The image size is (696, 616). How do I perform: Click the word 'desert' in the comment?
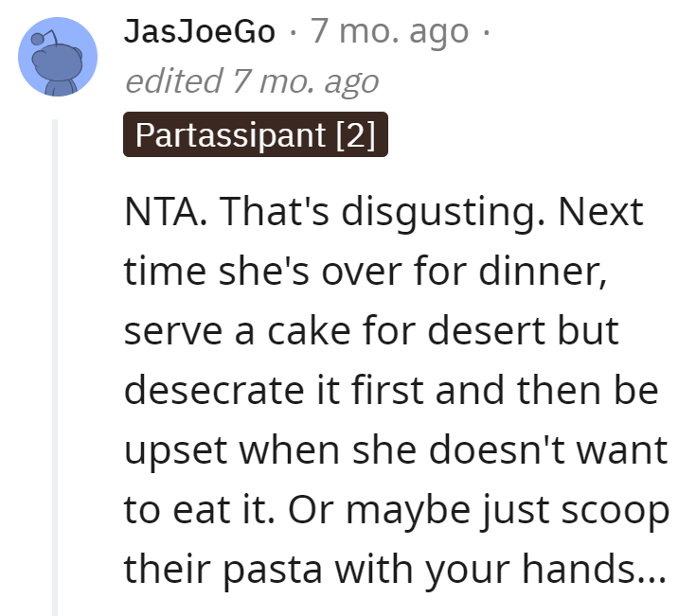point(487,330)
